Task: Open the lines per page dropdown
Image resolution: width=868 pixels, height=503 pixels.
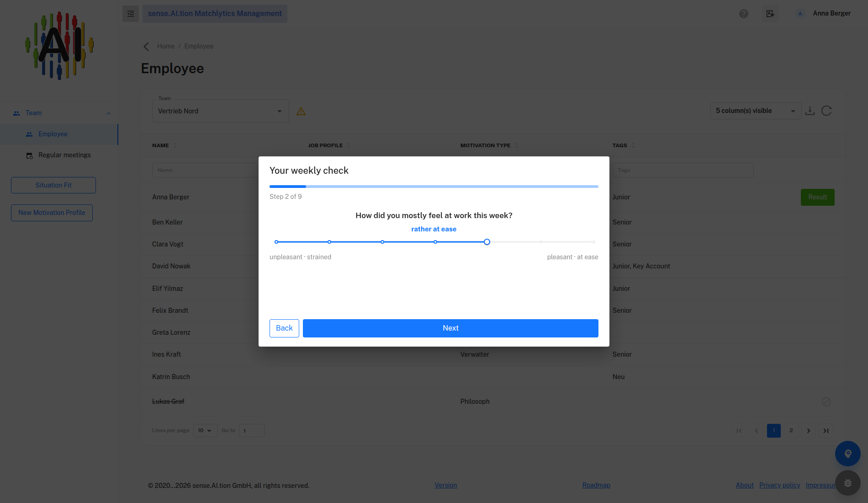Action: pyautogui.click(x=205, y=431)
